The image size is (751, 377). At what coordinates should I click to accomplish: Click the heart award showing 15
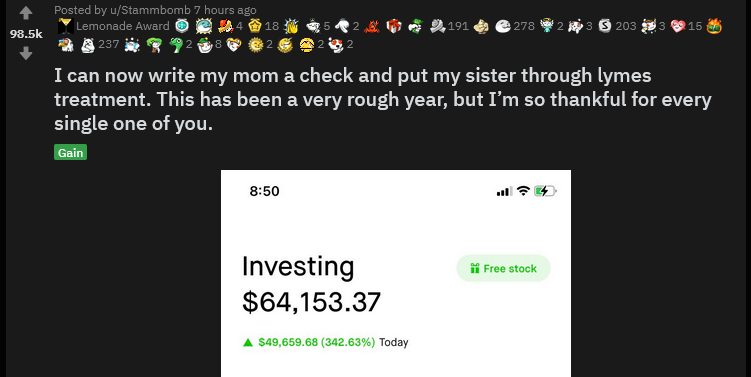pos(678,26)
